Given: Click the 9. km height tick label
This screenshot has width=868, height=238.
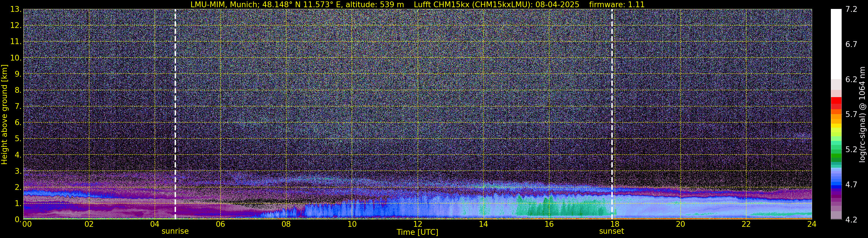Looking at the screenshot, I should click(18, 74).
